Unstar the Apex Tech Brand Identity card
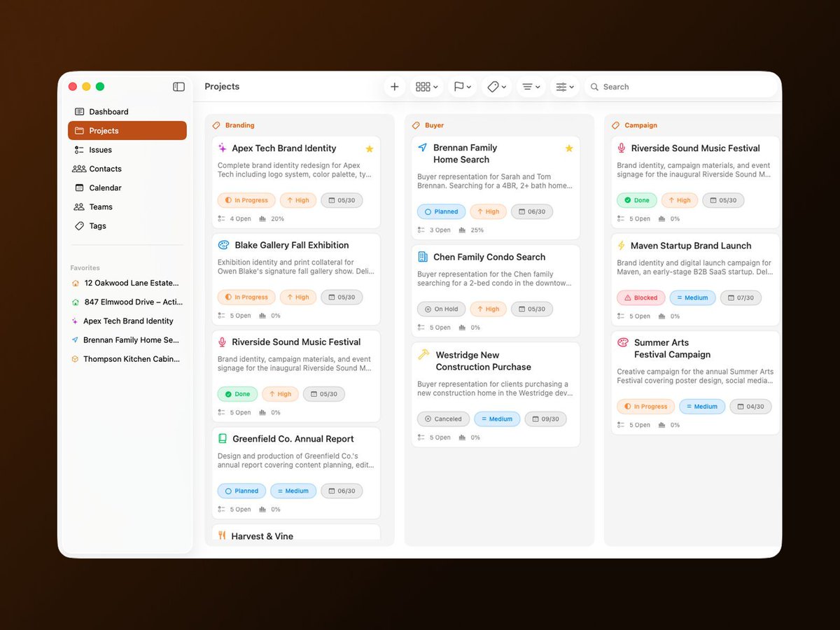This screenshot has height=630, width=840. [x=370, y=149]
